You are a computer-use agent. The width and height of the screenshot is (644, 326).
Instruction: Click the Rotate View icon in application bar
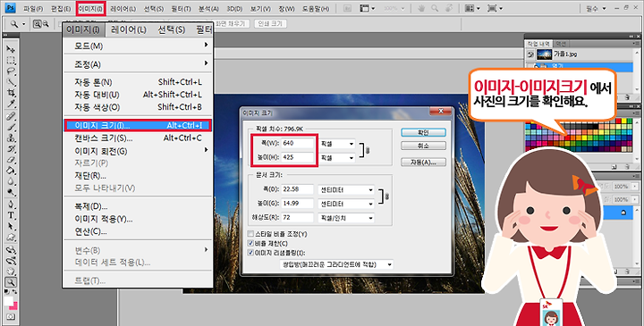pos(449,8)
